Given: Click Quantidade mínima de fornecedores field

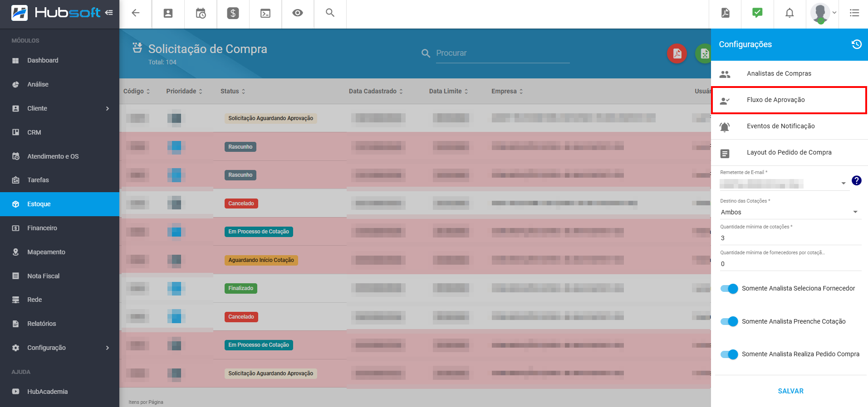Looking at the screenshot, I should click(790, 264).
